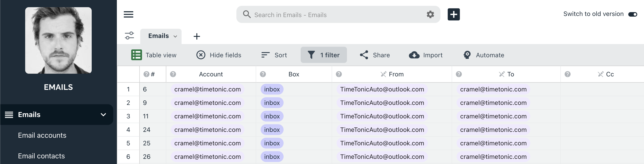644x164 pixels.
Task: Open the Table view label
Action: point(161,55)
